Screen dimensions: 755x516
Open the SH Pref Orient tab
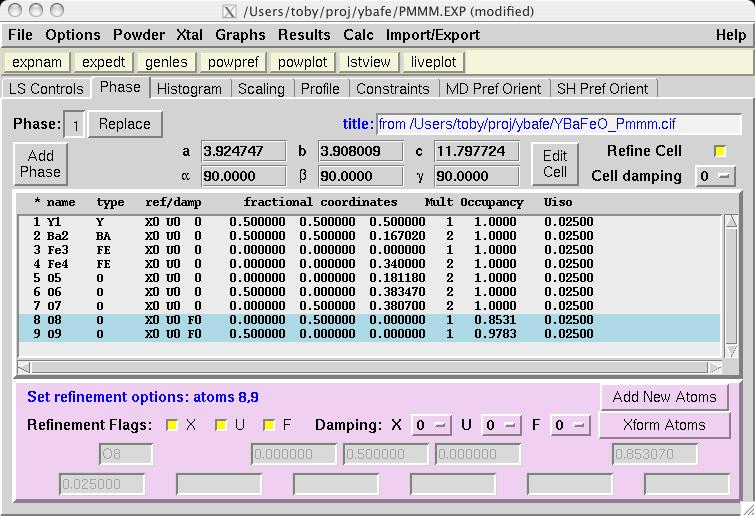click(x=603, y=89)
